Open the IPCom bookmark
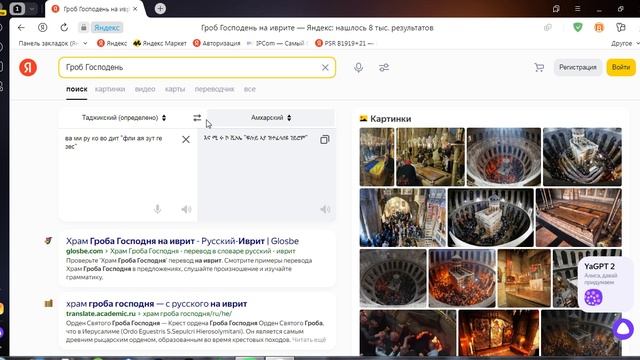This screenshot has height=360, width=640. coord(276,43)
